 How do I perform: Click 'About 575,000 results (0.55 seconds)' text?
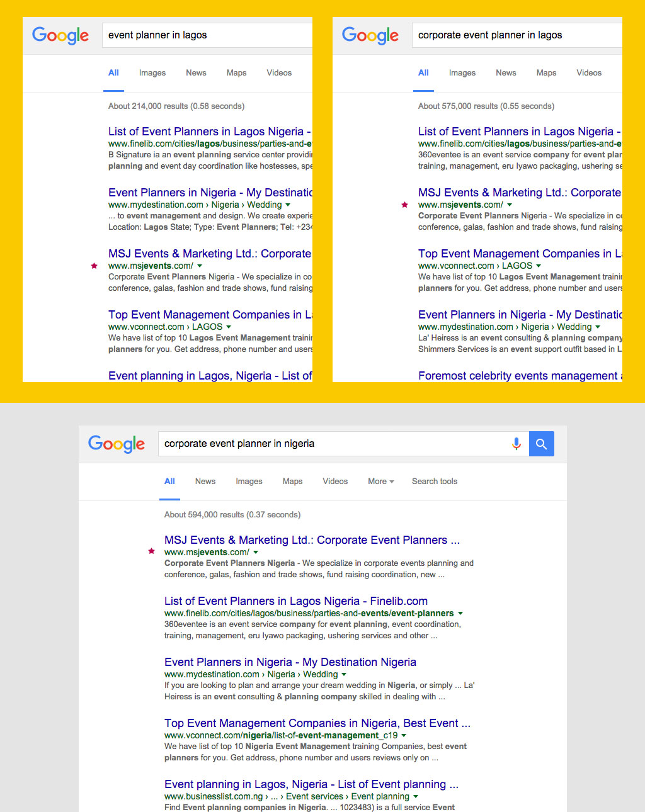[x=486, y=106]
